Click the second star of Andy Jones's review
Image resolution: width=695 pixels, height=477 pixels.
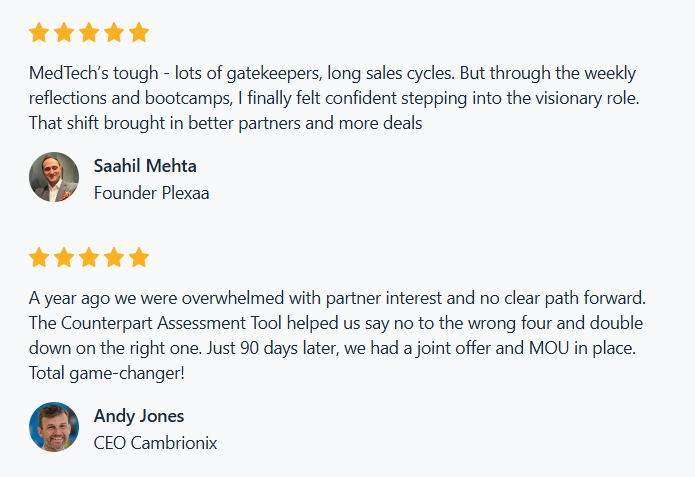pos(64,258)
